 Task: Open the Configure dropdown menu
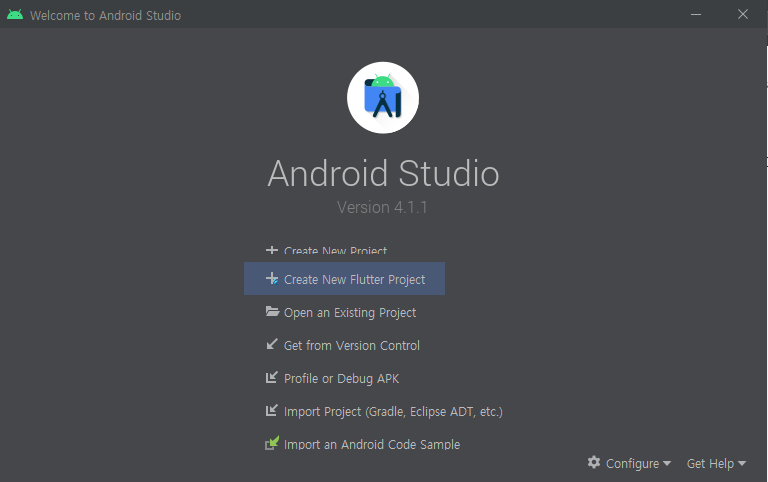(629, 463)
